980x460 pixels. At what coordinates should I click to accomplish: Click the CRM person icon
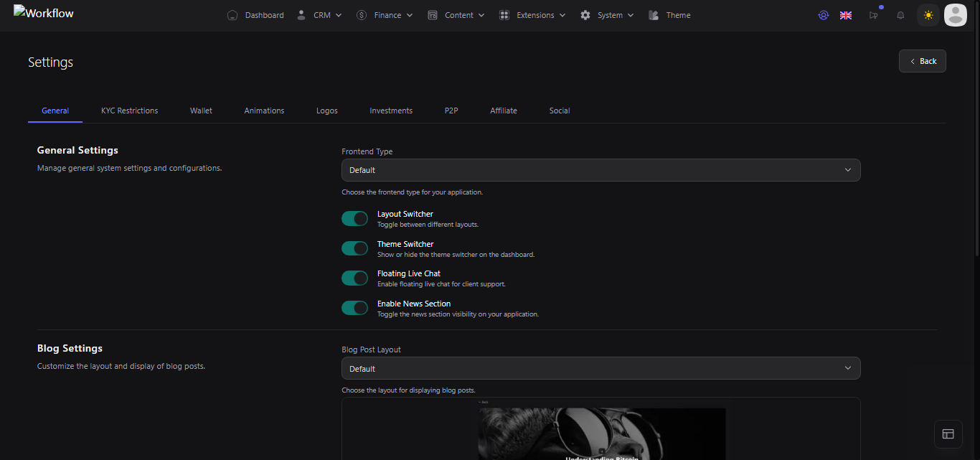[301, 15]
